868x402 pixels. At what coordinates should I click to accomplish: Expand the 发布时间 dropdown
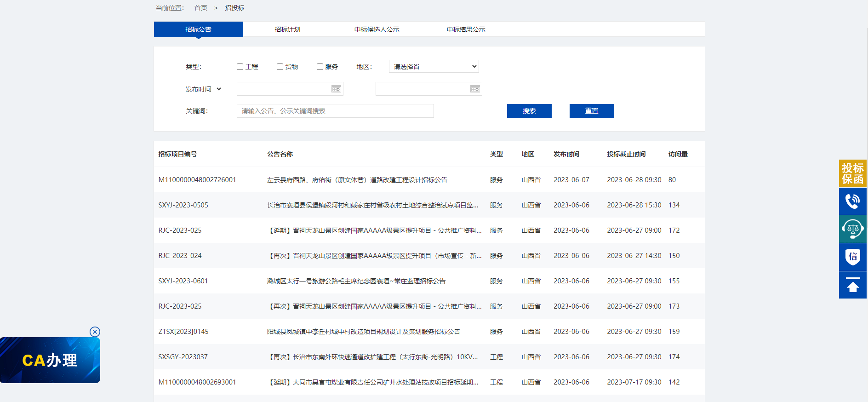203,89
